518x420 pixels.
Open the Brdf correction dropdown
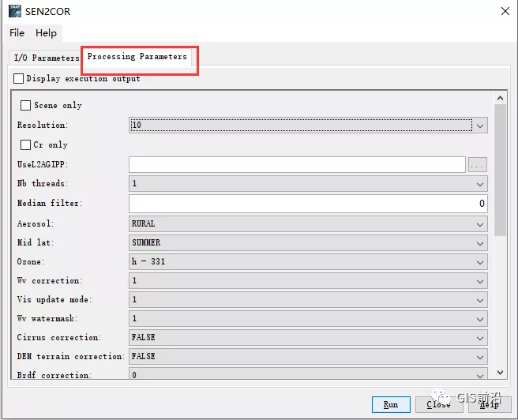pyautogui.click(x=308, y=373)
